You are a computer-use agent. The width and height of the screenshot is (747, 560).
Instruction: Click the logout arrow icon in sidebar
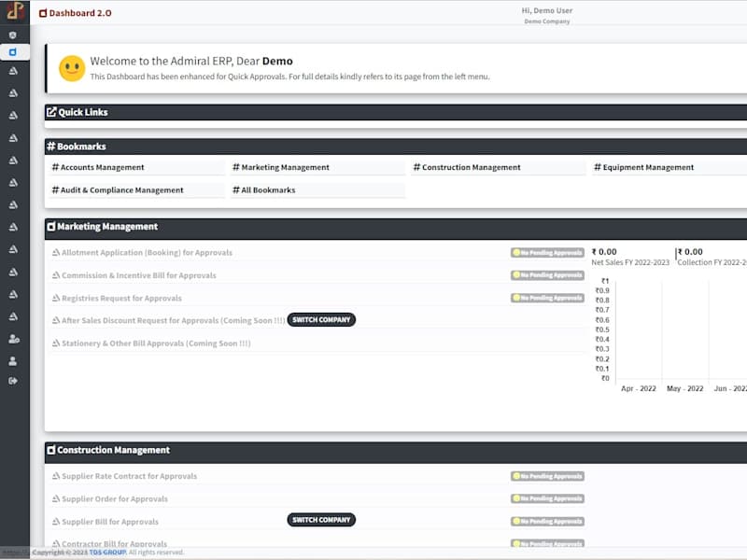click(x=13, y=381)
